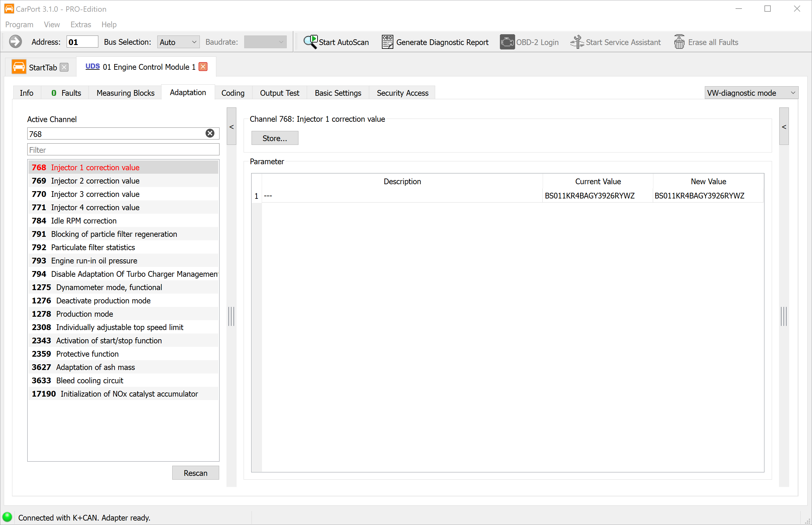Switch to the Output Test tab
Screen dimensions: 812x525
[x=279, y=93]
